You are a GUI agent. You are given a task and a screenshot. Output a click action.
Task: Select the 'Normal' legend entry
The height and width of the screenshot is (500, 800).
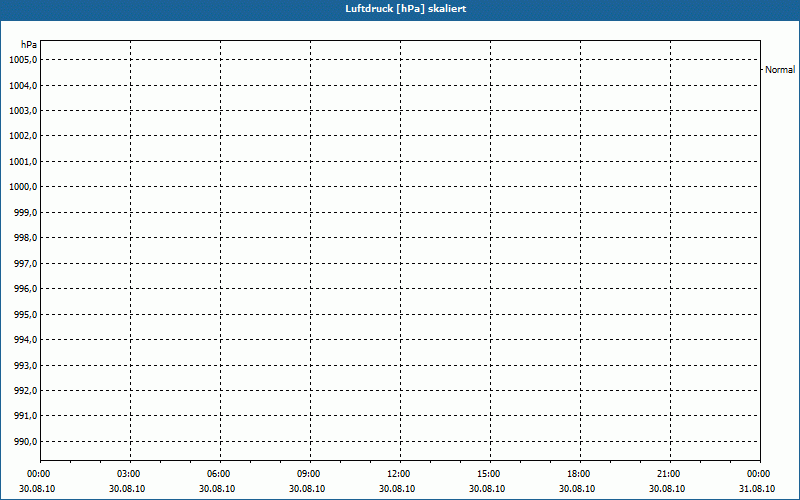pyautogui.click(x=780, y=70)
